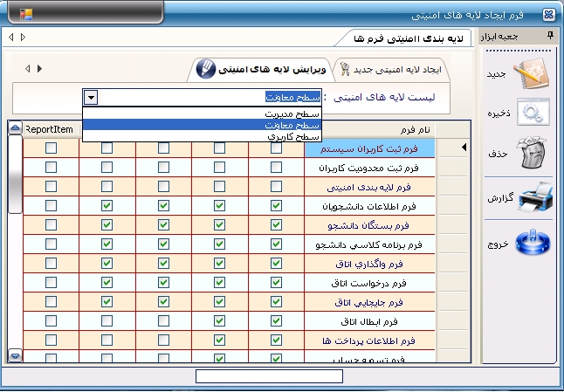
Task: Toggle ReportItem checkbox for فرم اطلاعات دانشجویان
Action: click(52, 206)
